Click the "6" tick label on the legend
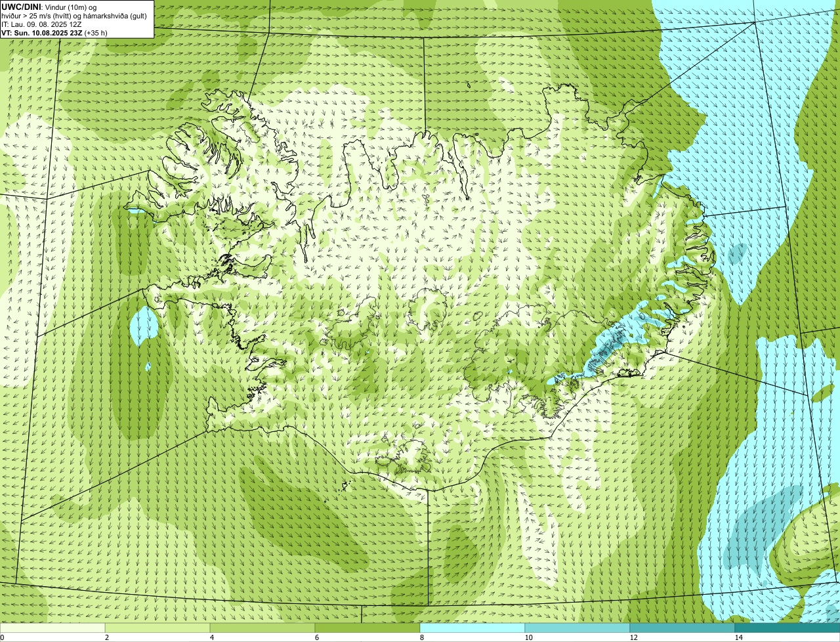The height and width of the screenshot is (642, 840). click(316, 637)
